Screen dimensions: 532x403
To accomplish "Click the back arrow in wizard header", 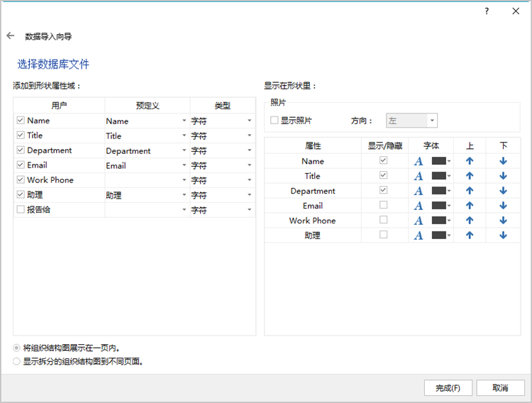I will [x=10, y=35].
